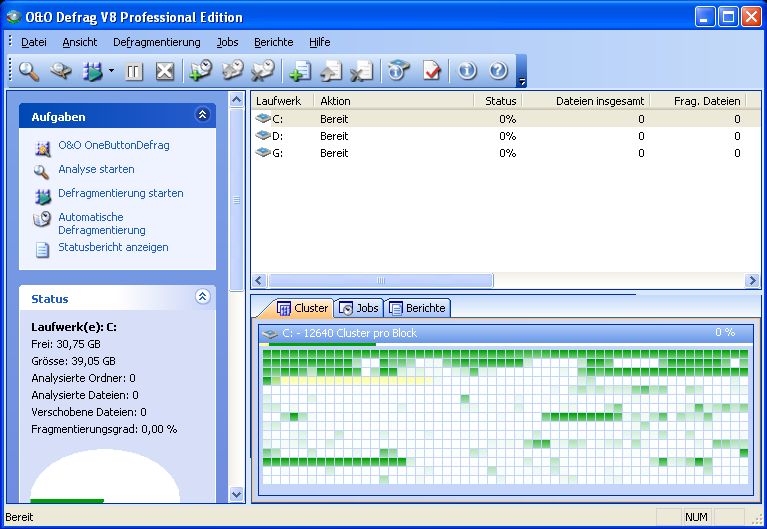
Task: Click Statusbericht anzeigen link
Action: click(x=113, y=247)
